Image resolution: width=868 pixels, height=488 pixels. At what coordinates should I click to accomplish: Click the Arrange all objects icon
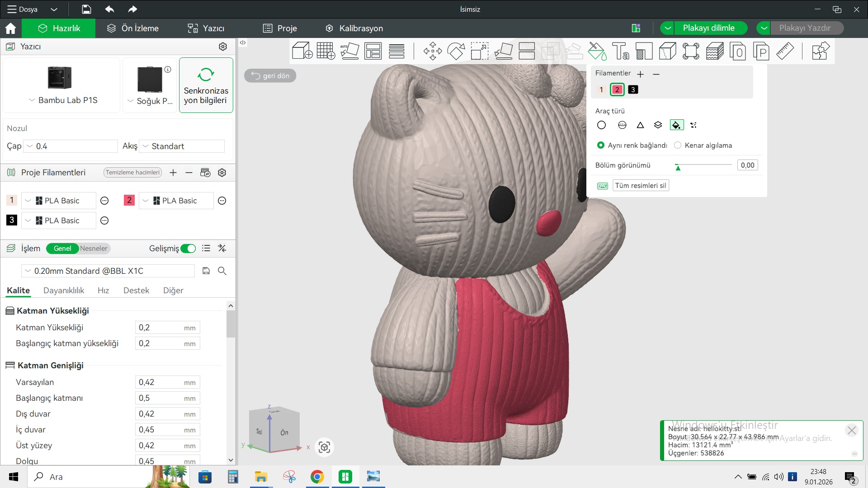click(x=373, y=51)
